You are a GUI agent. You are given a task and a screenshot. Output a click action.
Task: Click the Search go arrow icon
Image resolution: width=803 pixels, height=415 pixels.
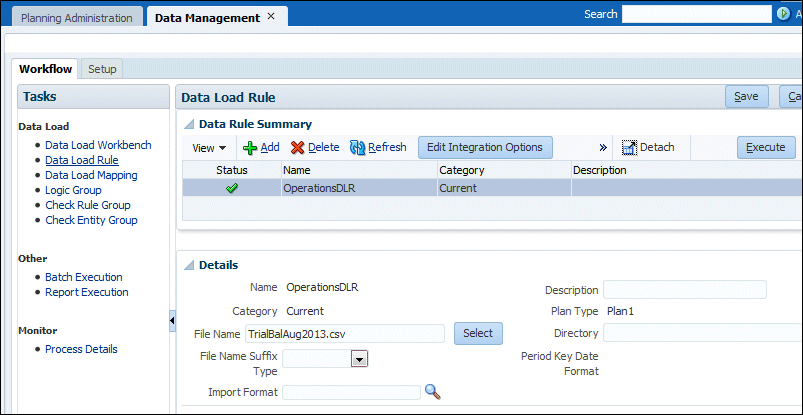pos(782,15)
